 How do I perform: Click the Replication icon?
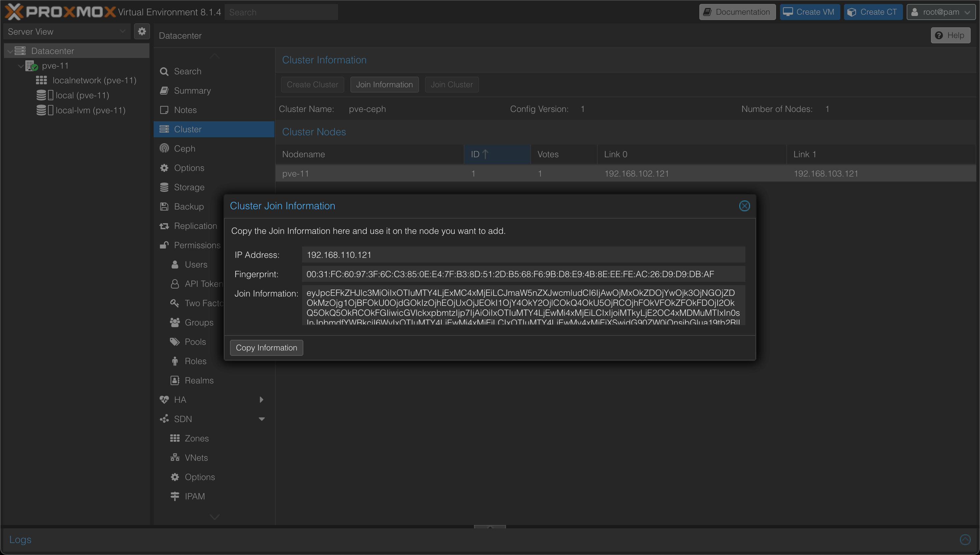click(164, 226)
